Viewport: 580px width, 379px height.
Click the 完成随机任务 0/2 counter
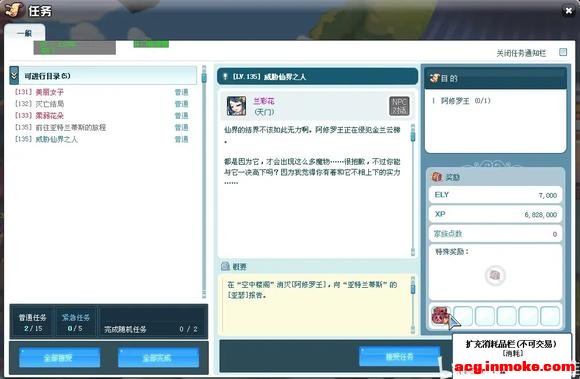coord(152,329)
